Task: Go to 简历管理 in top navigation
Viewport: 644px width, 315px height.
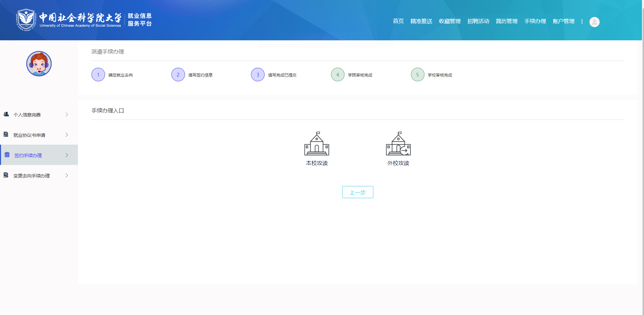Action: [x=506, y=21]
